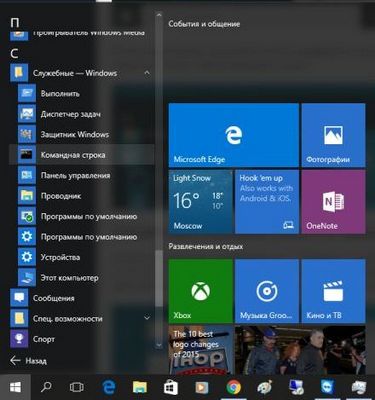Open Moscow weather tile
This screenshot has width=375, height=400.
coord(200,202)
